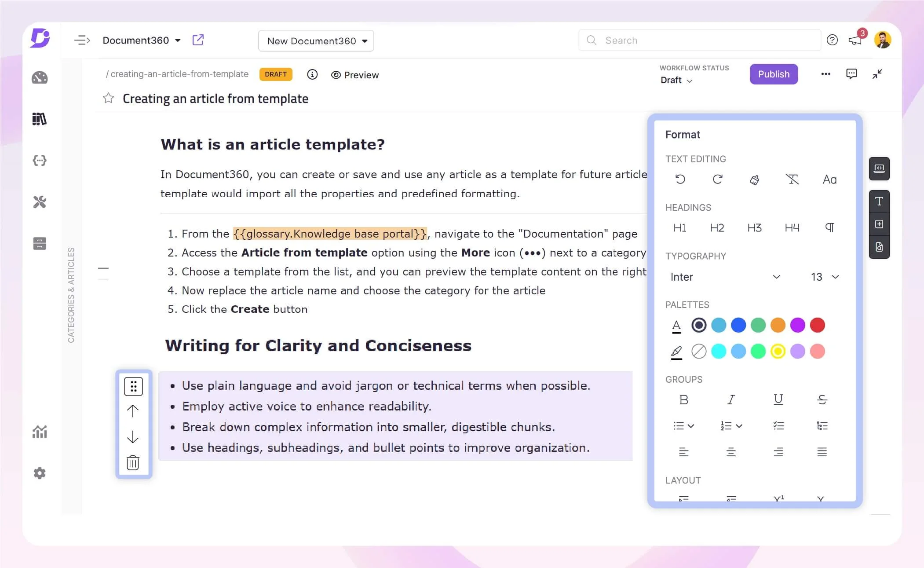Click the glossary.Knowledge base portal variable

coord(330,234)
